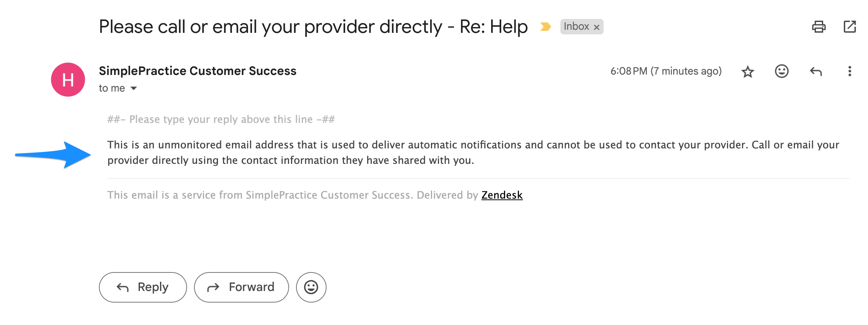Click the round emoji reaction button at bottom
868x325 pixels.
(x=311, y=287)
